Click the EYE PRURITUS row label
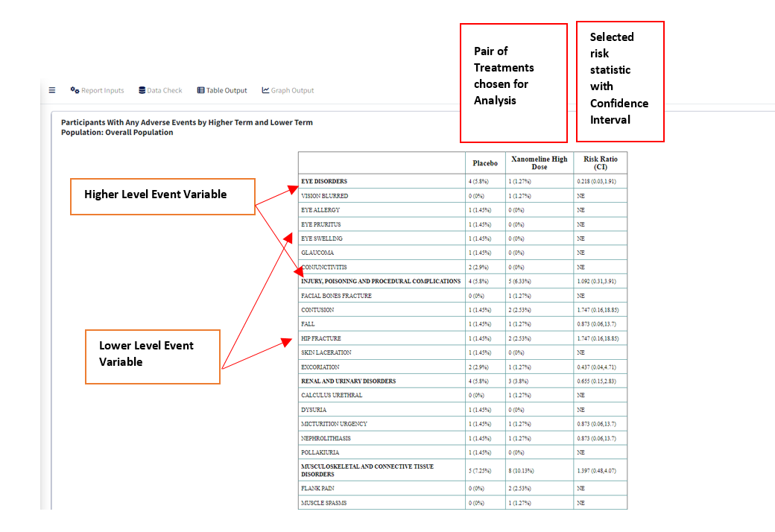This screenshot has width=775, height=532. (321, 224)
